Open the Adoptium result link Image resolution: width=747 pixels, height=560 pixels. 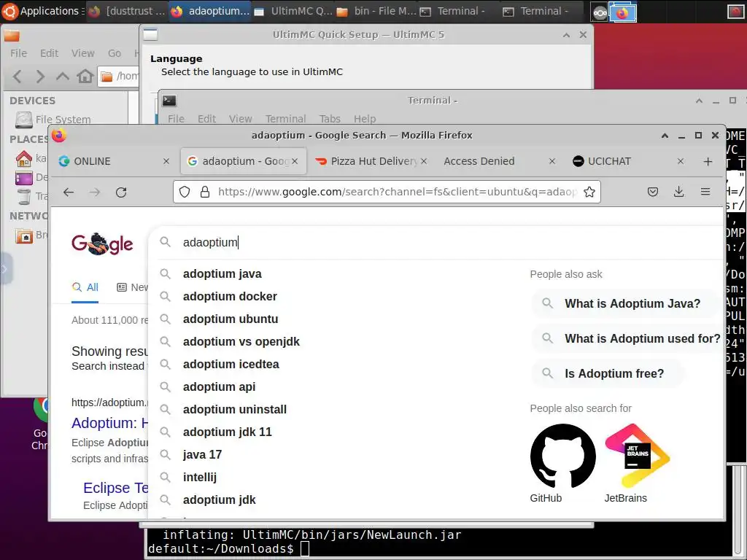point(110,423)
